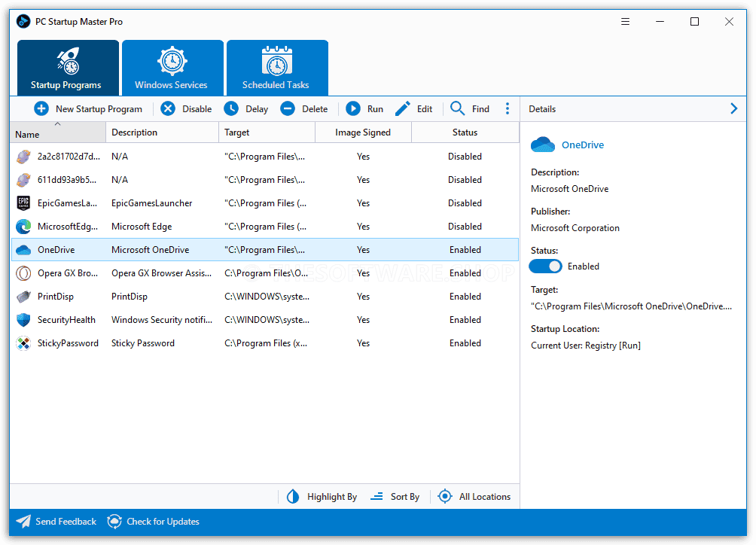This screenshot has height=545, width=756.
Task: Click the Status column header
Action: tap(465, 132)
